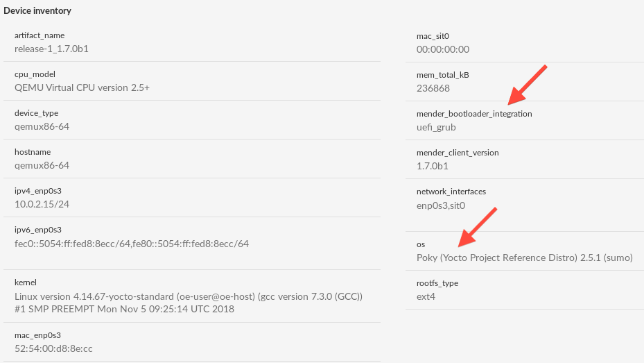The width and height of the screenshot is (644, 363).
Task: Select the rootfs_type value ext4
Action: click(426, 297)
